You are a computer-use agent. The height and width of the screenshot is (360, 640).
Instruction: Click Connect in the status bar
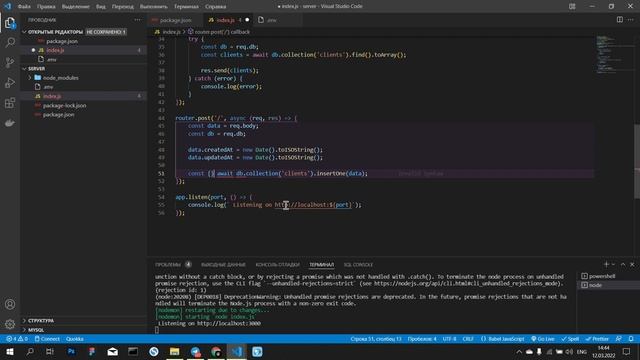coord(47,339)
